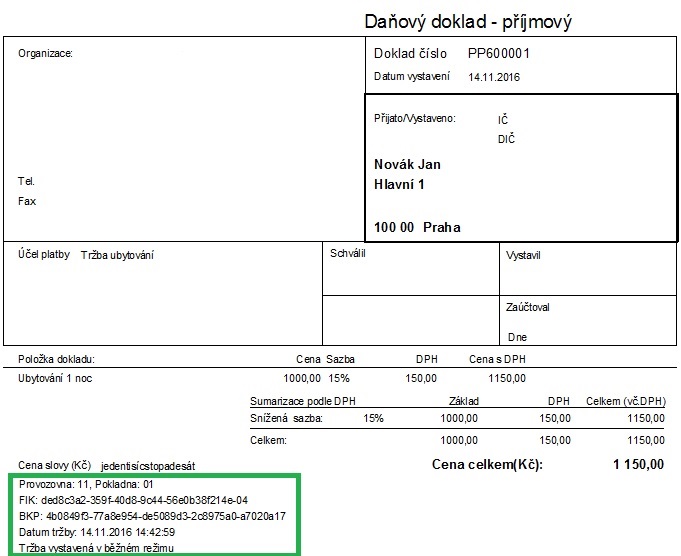The image size is (681, 556).
Task: Click the 'Vystavil' field label
Action: [x=523, y=255]
